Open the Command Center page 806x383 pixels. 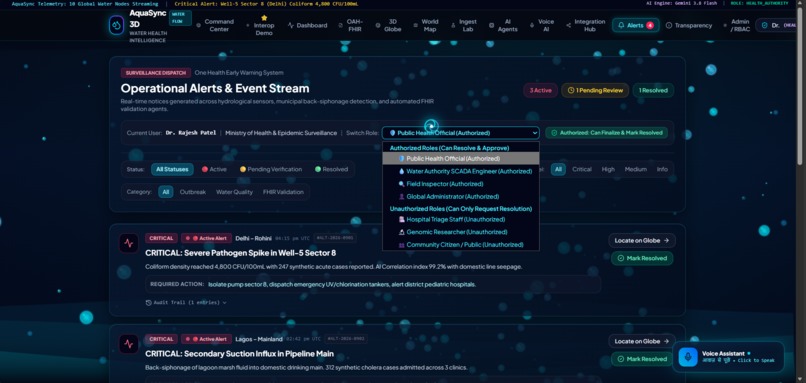pyautogui.click(x=215, y=25)
